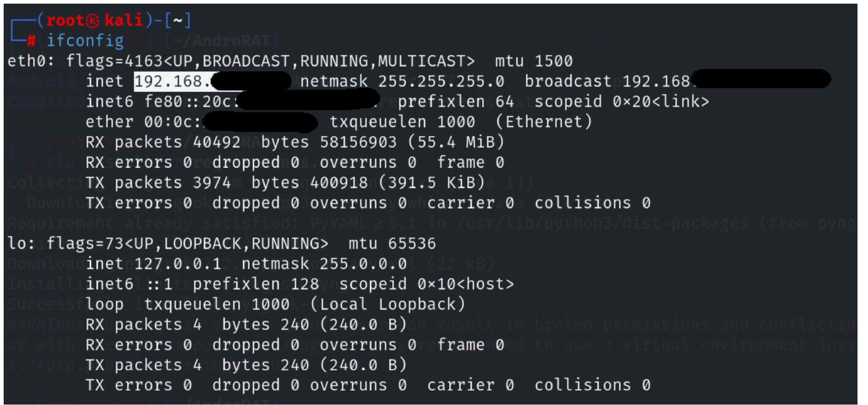Click the mtu 65536 value
The height and width of the screenshot is (405, 868).
pyautogui.click(x=412, y=244)
